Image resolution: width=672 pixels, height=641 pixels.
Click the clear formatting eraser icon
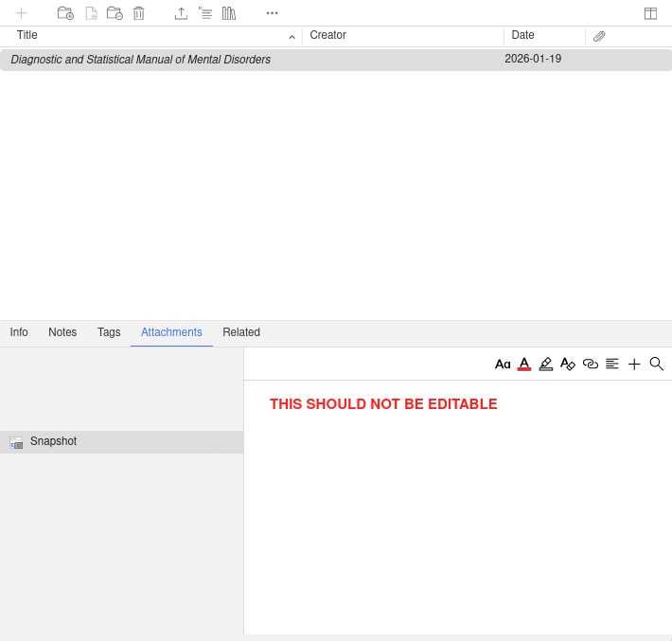click(568, 364)
